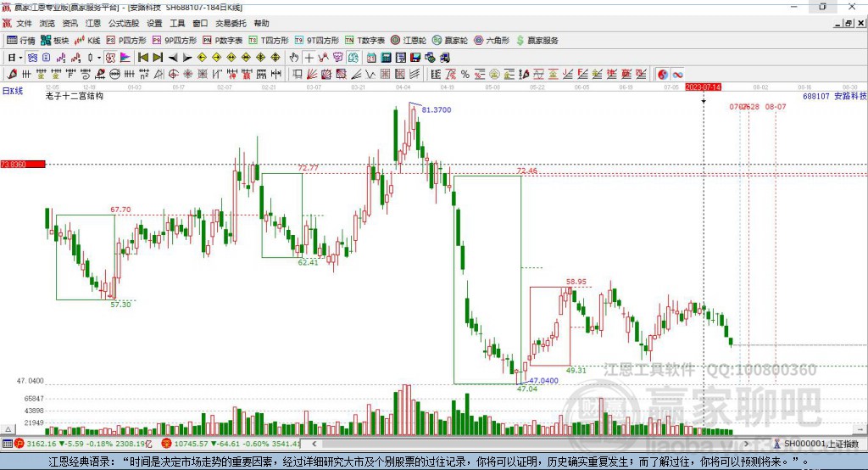Open the 资讯 menu

(x=70, y=23)
